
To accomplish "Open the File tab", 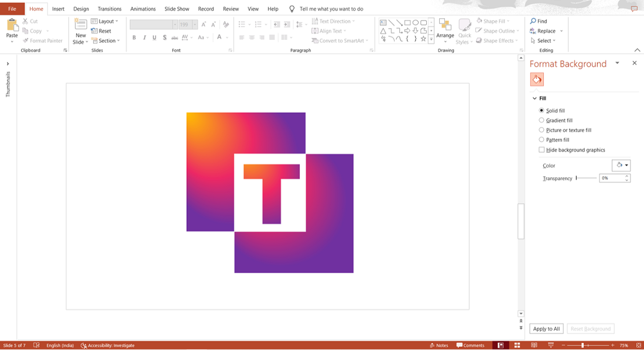I will tap(12, 9).
